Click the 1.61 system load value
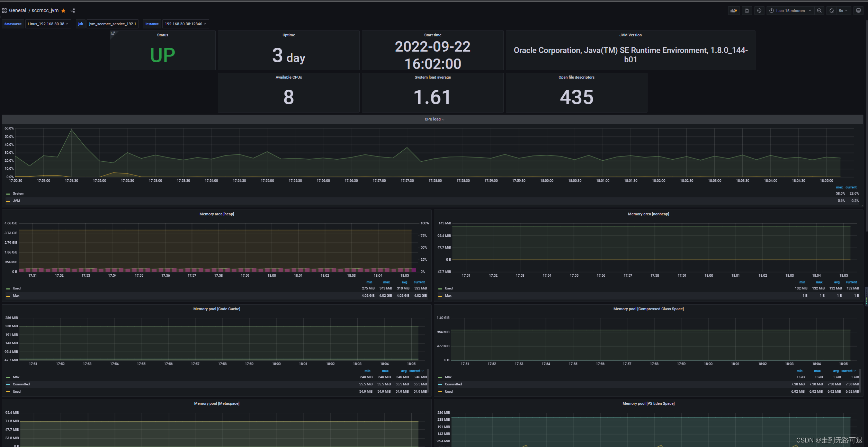The width and height of the screenshot is (868, 447). (432, 97)
